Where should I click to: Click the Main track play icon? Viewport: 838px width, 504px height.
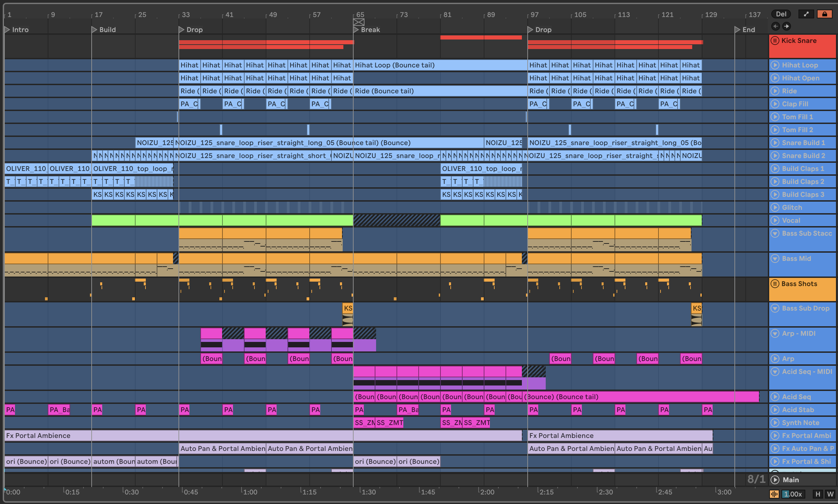775,480
